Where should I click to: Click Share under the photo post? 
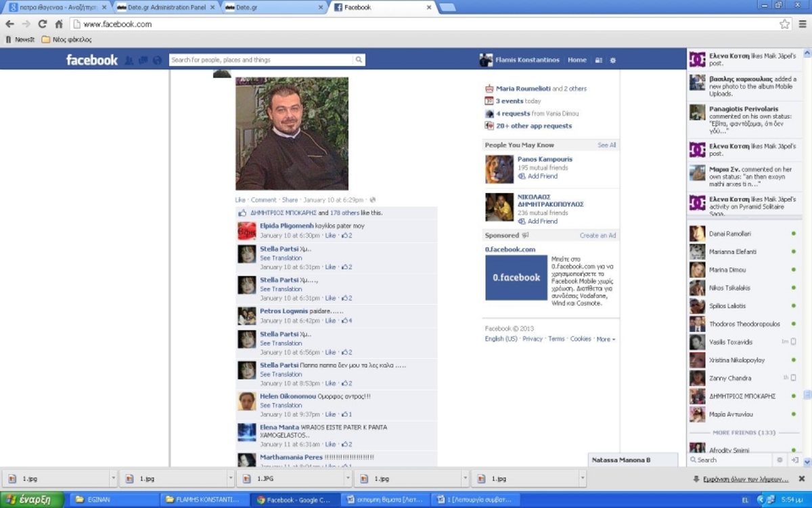pyautogui.click(x=290, y=200)
